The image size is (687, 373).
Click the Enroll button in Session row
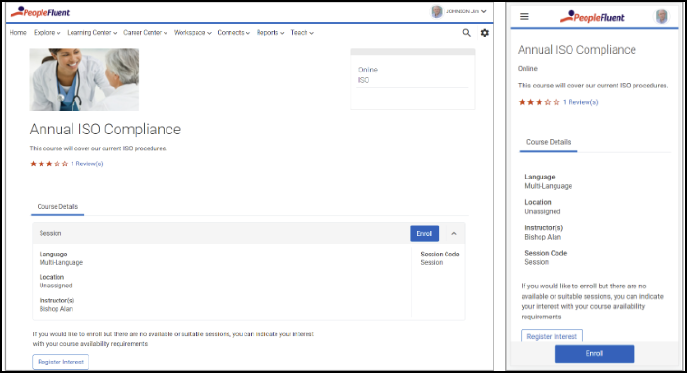pyautogui.click(x=424, y=234)
